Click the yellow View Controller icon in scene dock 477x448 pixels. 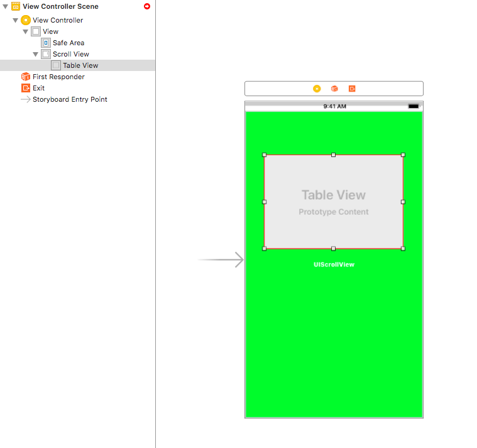click(x=317, y=89)
